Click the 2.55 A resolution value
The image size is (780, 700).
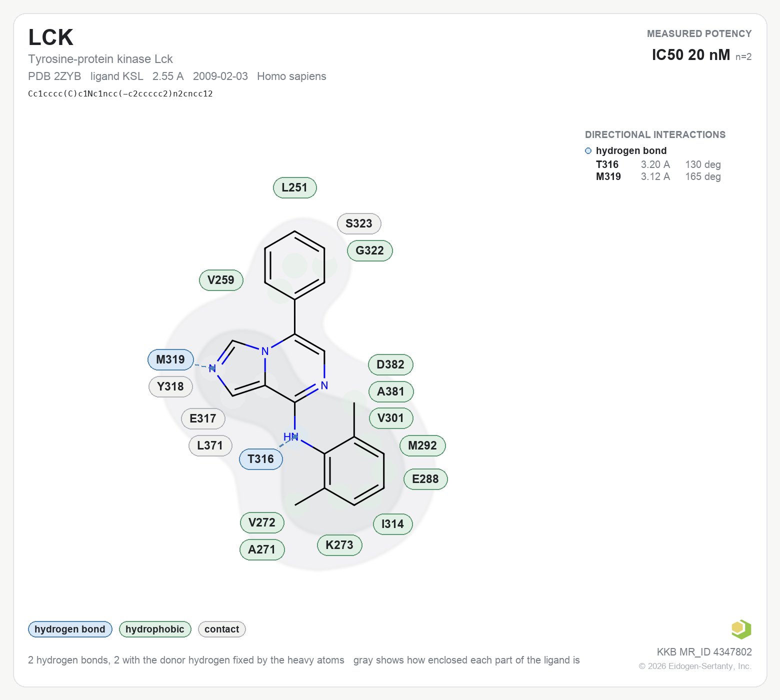(x=168, y=76)
